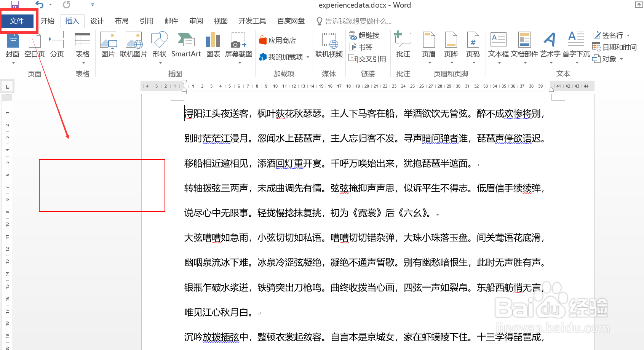Open the 首字下沉 drop cap menu
The width and height of the screenshot is (644, 350).
point(576,48)
